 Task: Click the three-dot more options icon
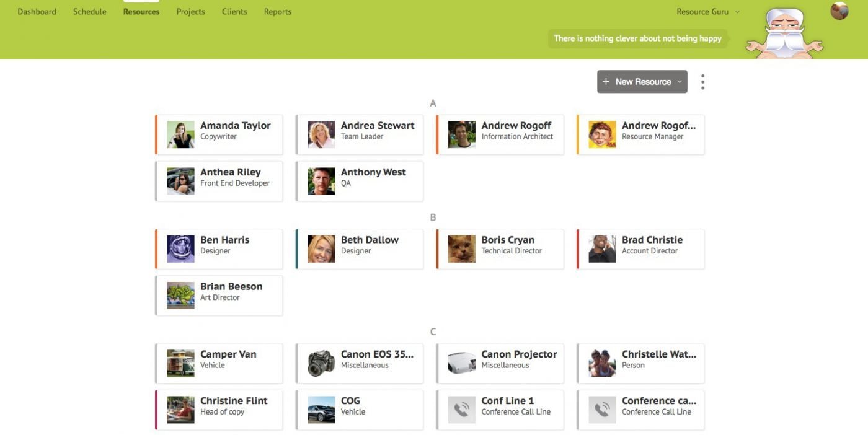point(702,82)
